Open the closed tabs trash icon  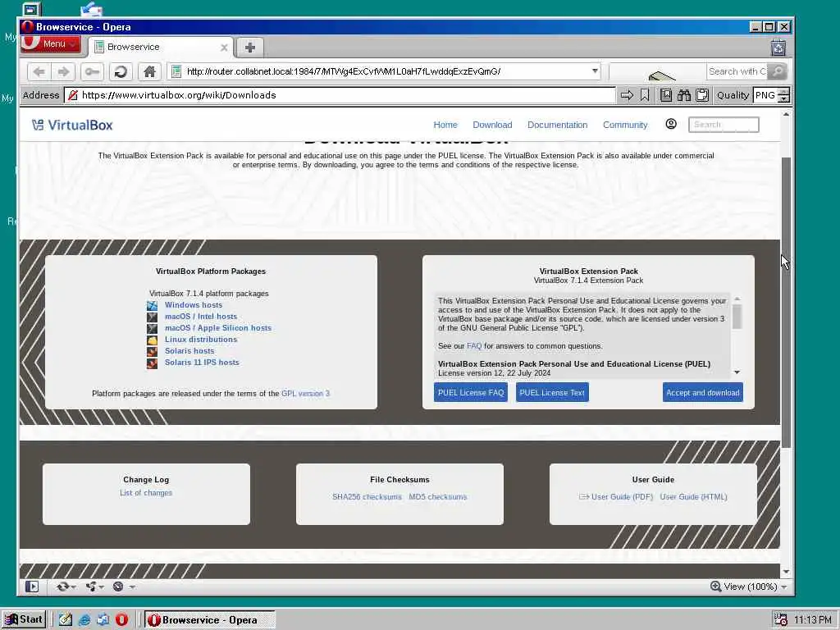778,48
